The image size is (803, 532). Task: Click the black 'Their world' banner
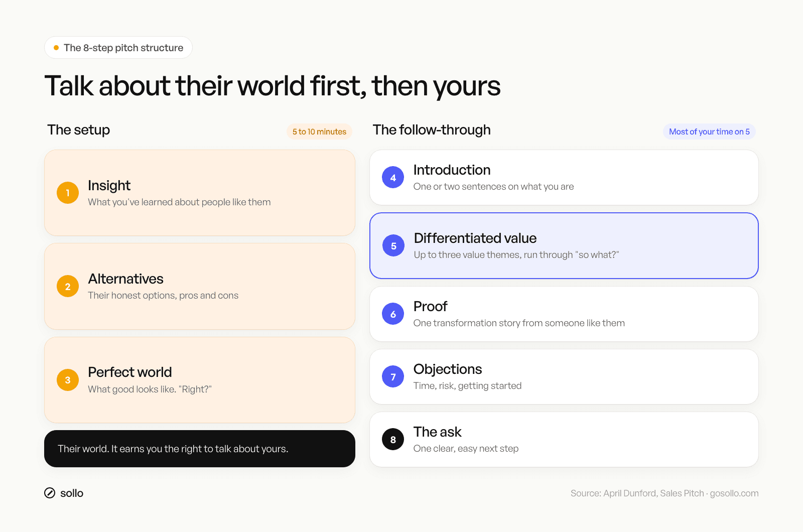(200, 449)
